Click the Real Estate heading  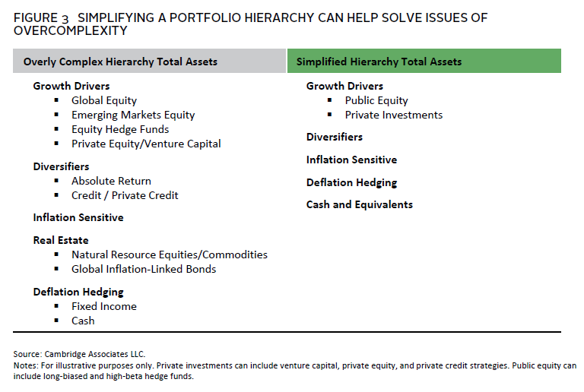click(x=61, y=240)
